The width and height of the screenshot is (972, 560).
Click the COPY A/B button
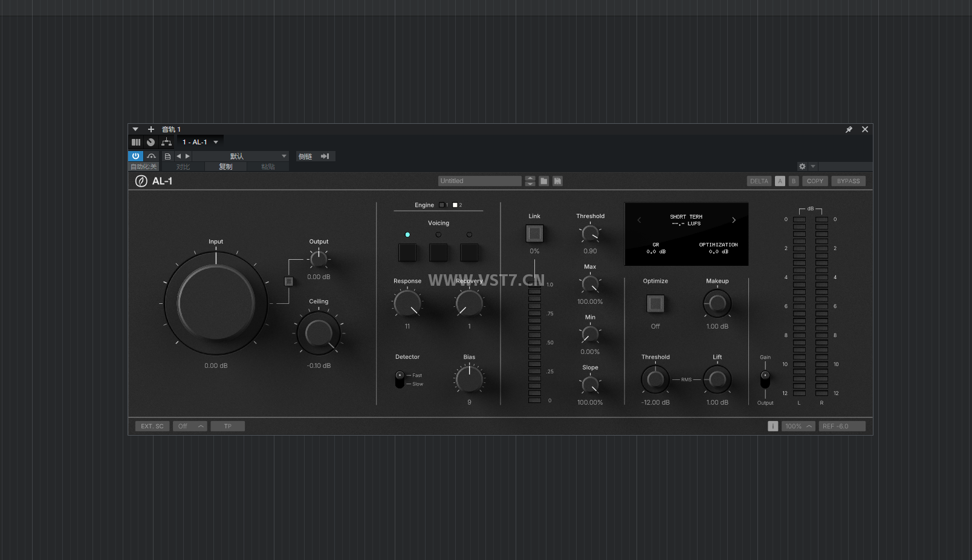pos(815,181)
